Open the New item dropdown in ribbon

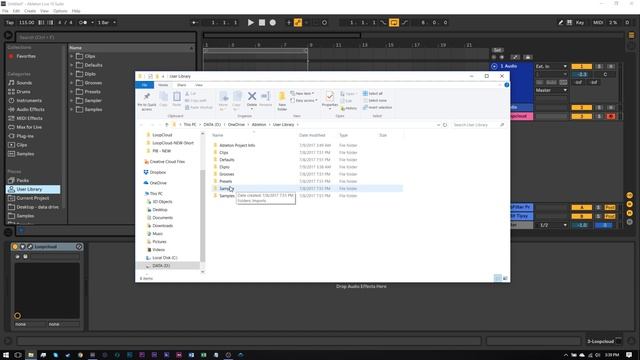point(302,93)
